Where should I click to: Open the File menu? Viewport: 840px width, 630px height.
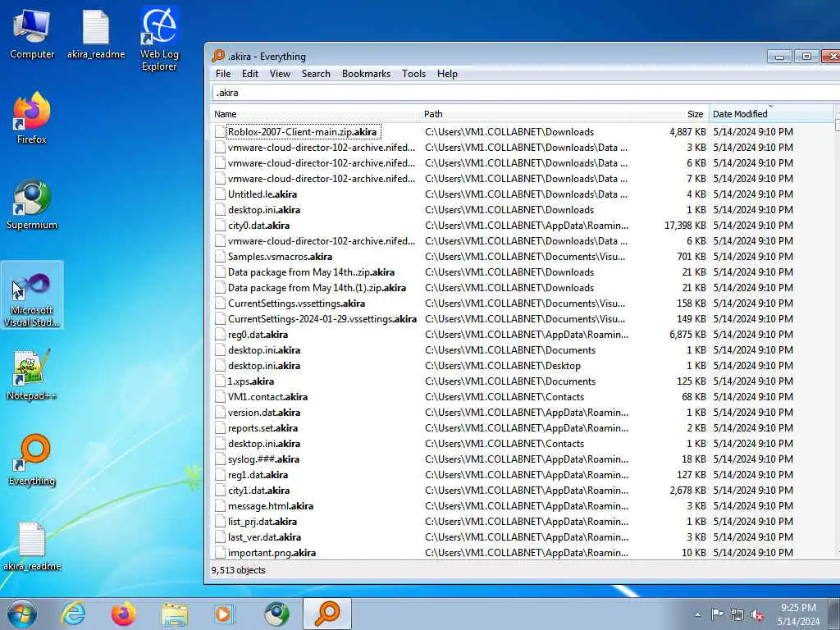(223, 74)
